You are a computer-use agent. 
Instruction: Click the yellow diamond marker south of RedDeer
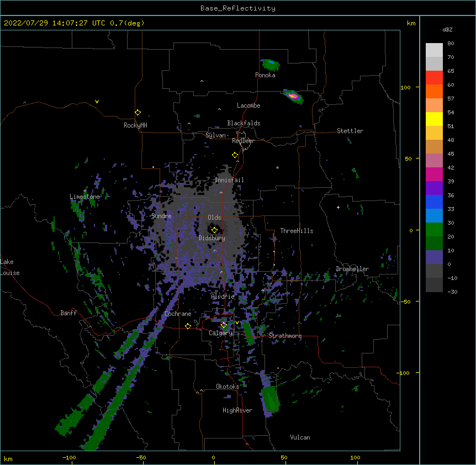click(235, 155)
